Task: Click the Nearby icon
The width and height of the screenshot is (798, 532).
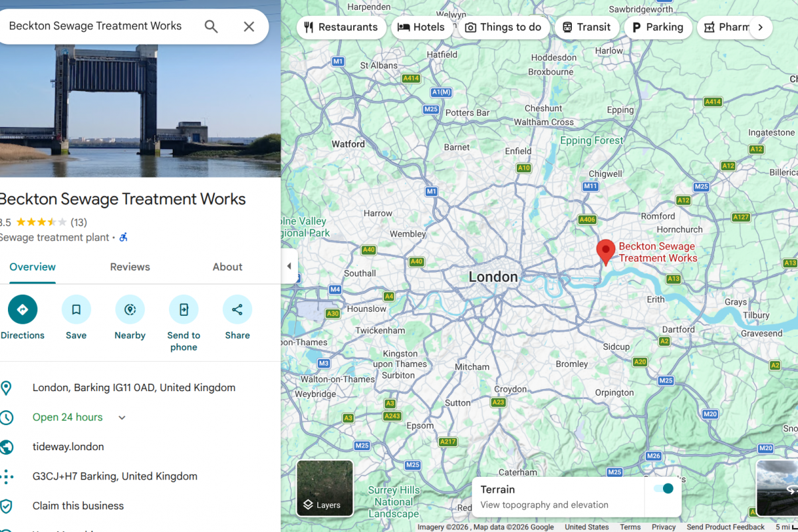Action: pos(130,310)
